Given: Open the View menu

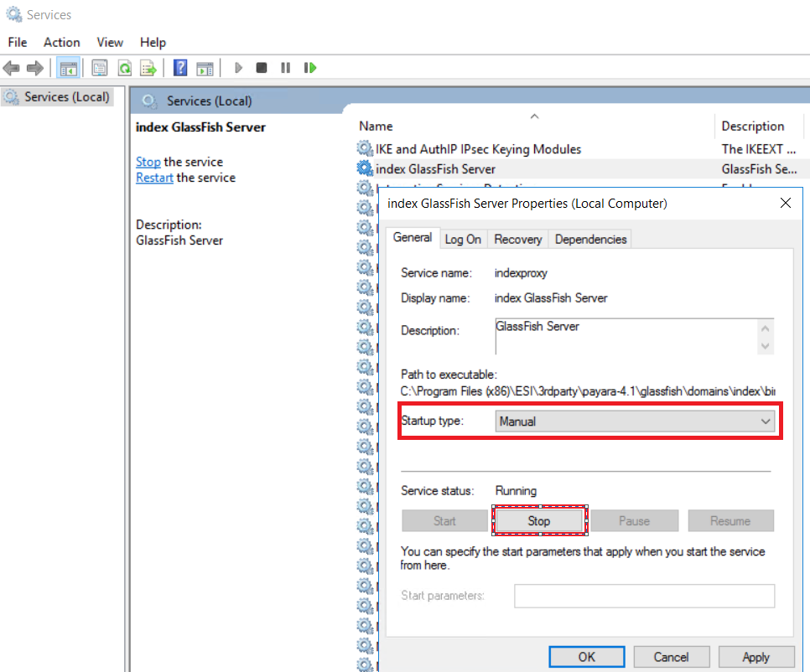Looking at the screenshot, I should point(110,43).
